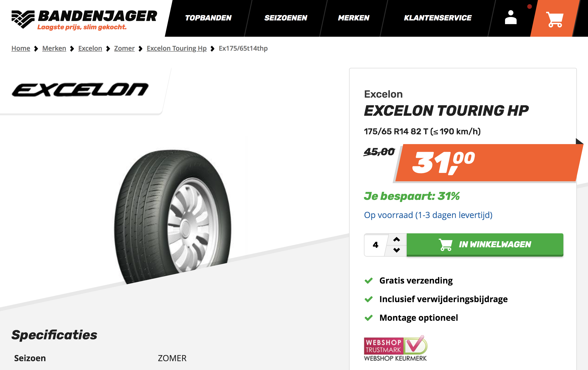
Task: Open the Merken breadcrumb link
Action: pos(54,48)
